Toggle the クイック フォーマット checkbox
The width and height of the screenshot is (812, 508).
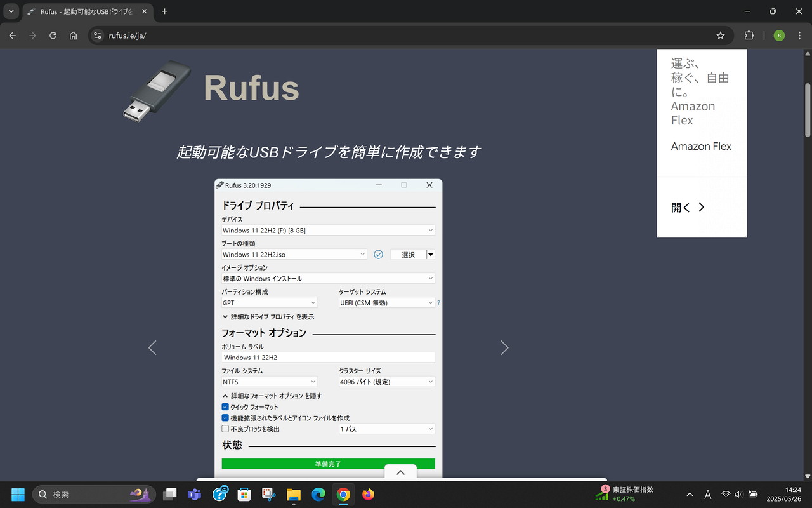coord(225,406)
